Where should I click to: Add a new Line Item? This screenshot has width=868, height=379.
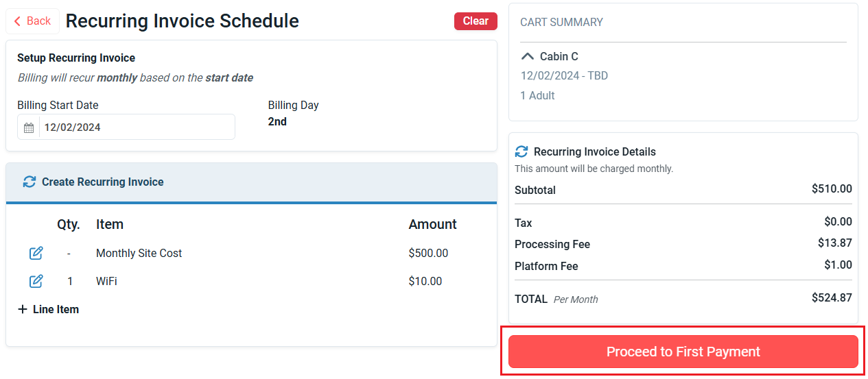click(x=48, y=310)
